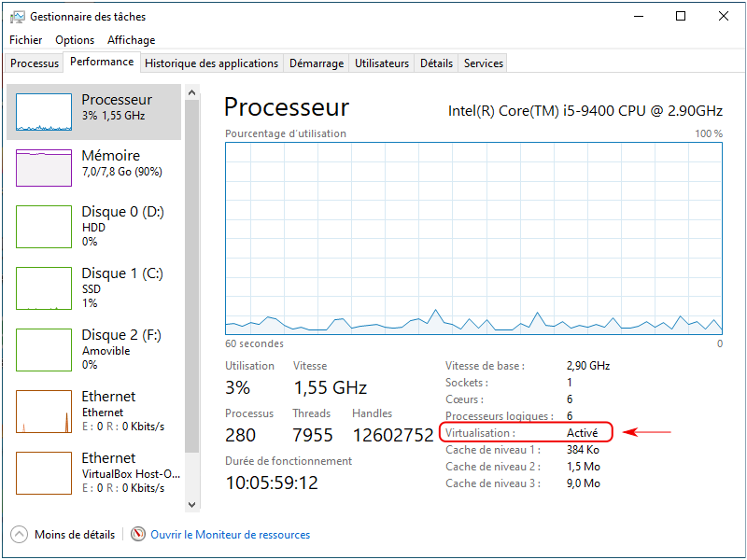Switch to Historique des applications tab
Screen dimensions: 747x560
(212, 63)
